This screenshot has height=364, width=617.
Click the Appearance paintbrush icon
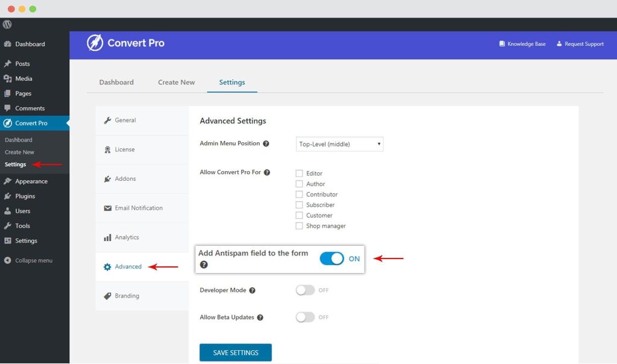point(7,181)
